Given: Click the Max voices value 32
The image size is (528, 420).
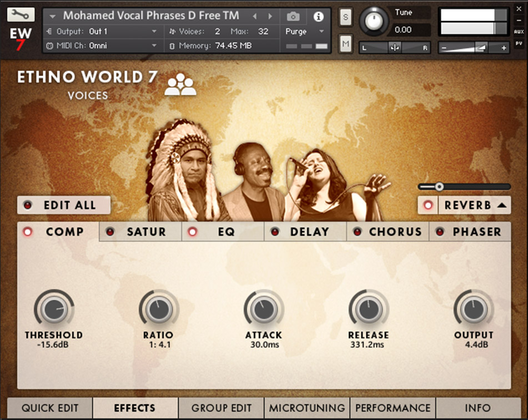Looking at the screenshot, I should coord(263,31).
